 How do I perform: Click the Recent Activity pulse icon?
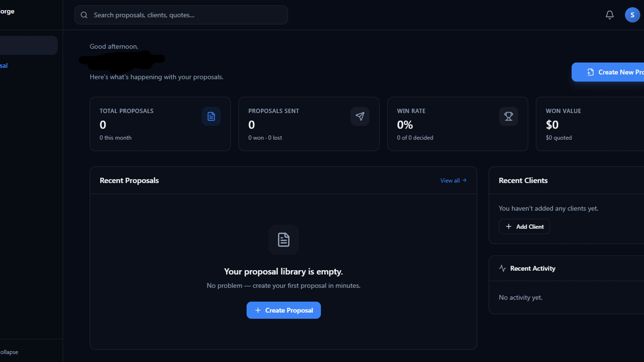(502, 268)
